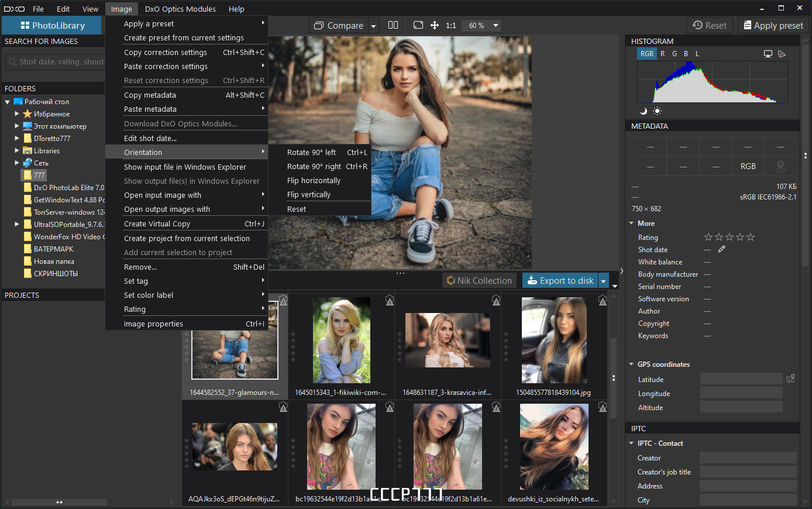The height and width of the screenshot is (509, 812).
Task: Click the filmstrip vertical dots handle
Action: point(613,378)
